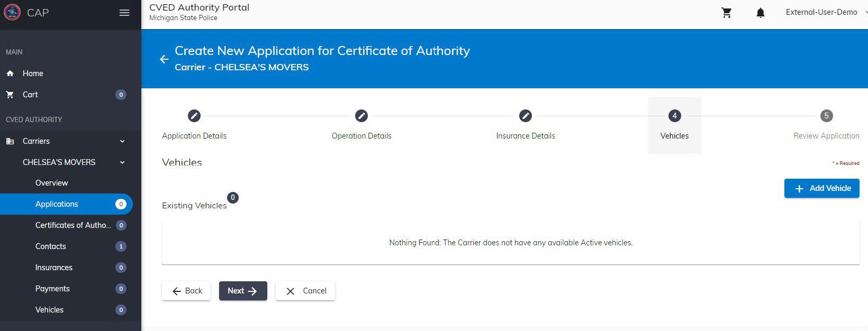Click the step 5 circle icon
Image resolution: width=868 pixels, height=331 pixels.
(x=826, y=116)
